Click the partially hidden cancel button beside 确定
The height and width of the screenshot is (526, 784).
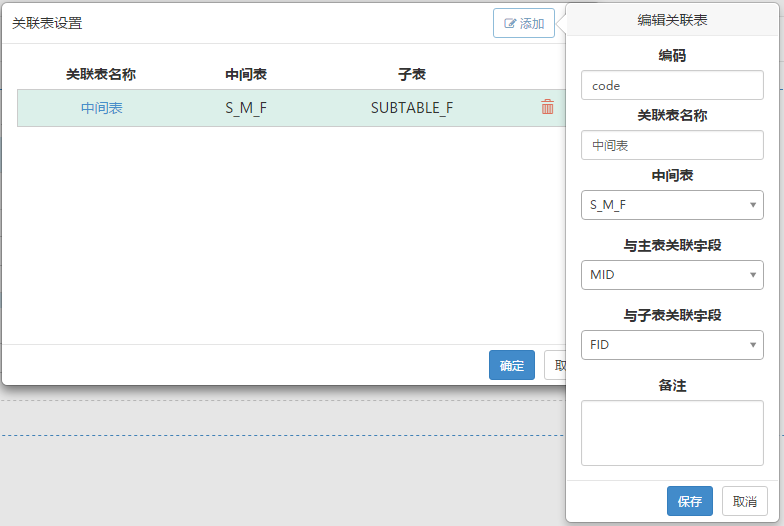tap(556, 365)
